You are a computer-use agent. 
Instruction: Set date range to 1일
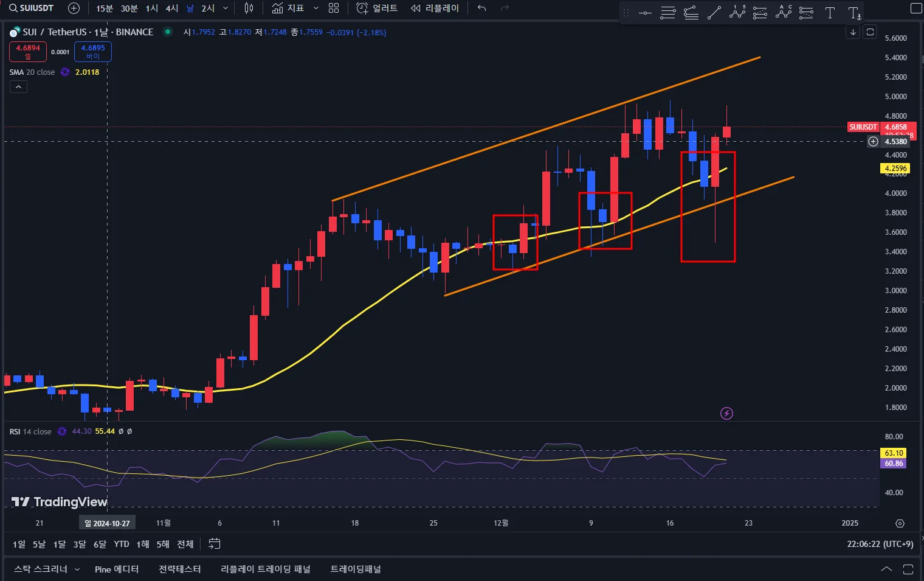click(19, 544)
